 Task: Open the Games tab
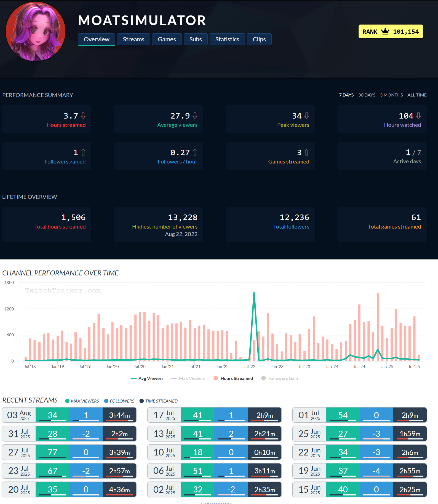[x=167, y=39]
